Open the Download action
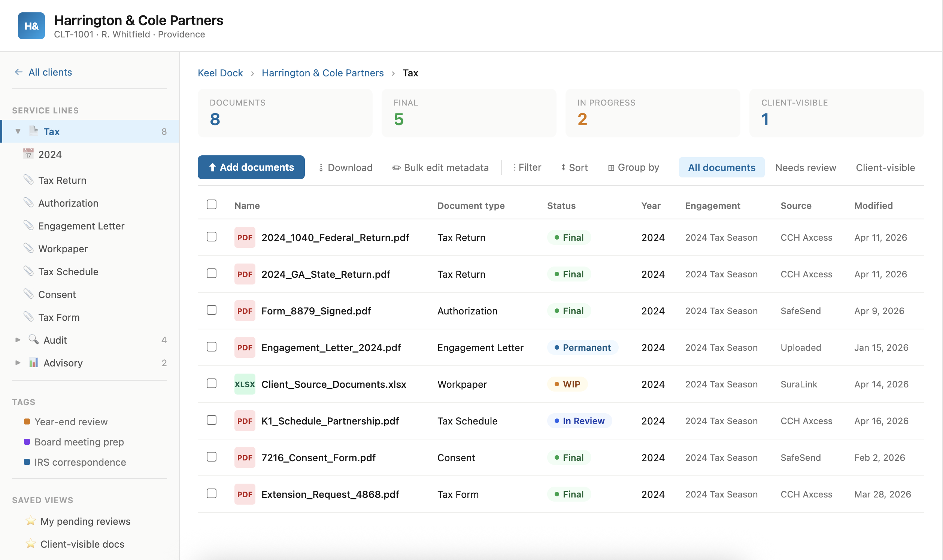The image size is (943, 560). [x=344, y=167]
